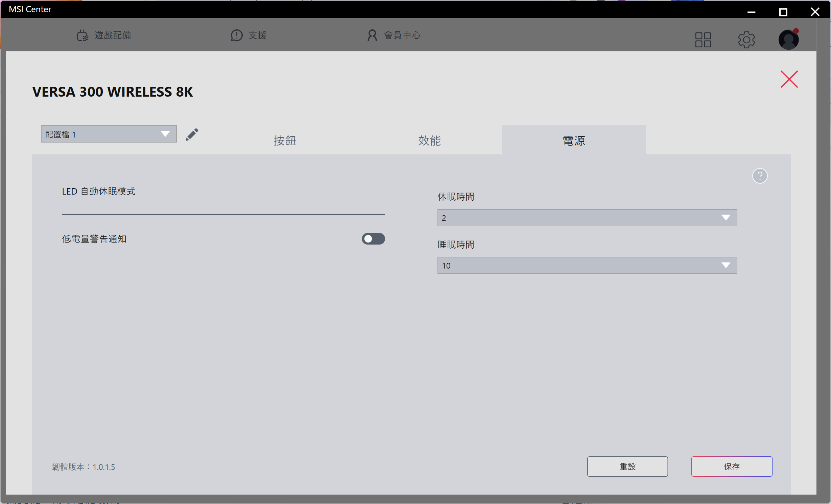Go to 會員中心 member center
The height and width of the screenshot is (504, 831).
(x=394, y=35)
